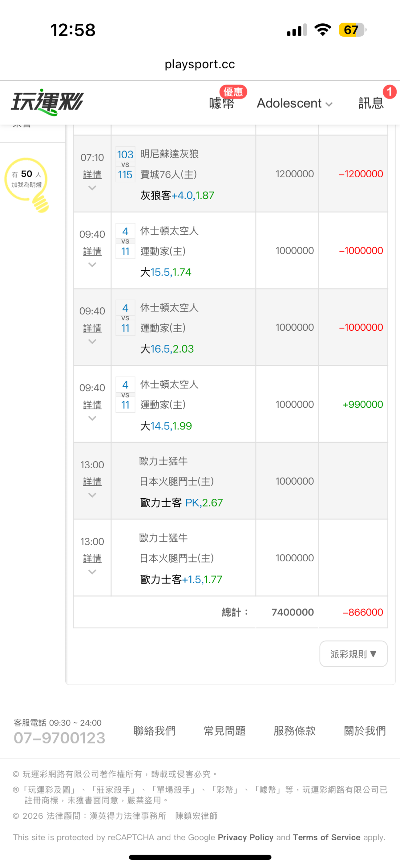Go to 聯絡我們 page
Image resolution: width=400 pixels, height=868 pixels.
(154, 731)
